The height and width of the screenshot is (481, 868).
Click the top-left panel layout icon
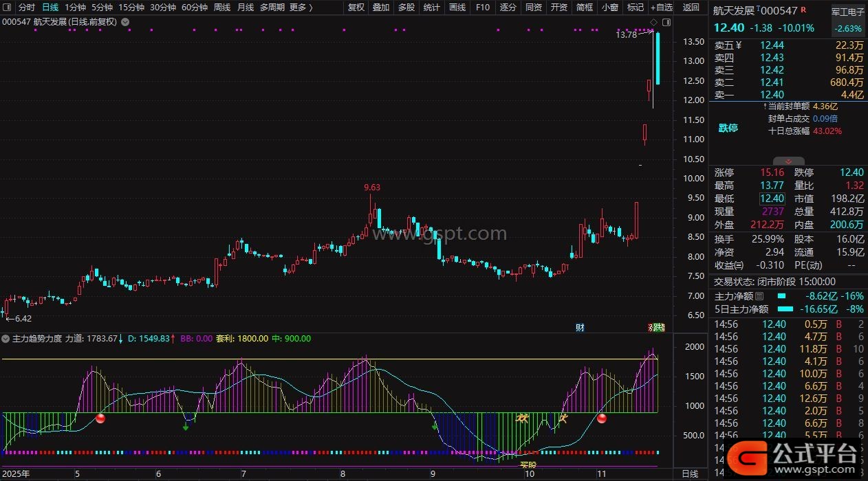pos(7,8)
